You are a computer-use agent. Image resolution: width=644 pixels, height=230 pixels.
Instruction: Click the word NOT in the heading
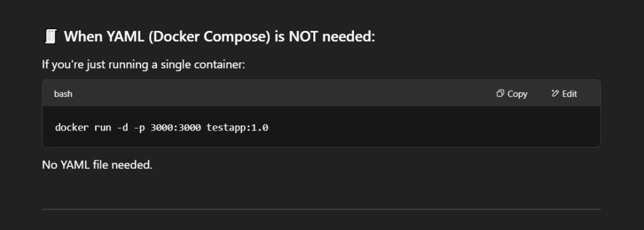303,37
